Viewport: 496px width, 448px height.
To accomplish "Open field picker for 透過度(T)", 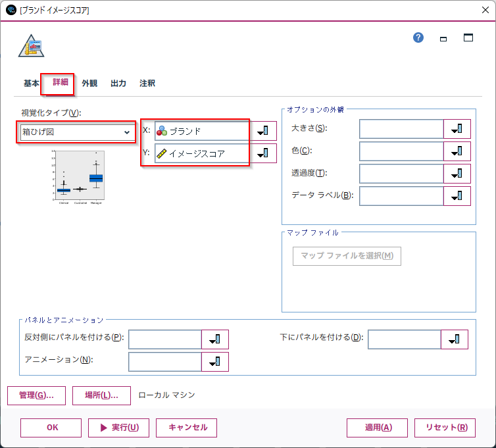I will 457,174.
